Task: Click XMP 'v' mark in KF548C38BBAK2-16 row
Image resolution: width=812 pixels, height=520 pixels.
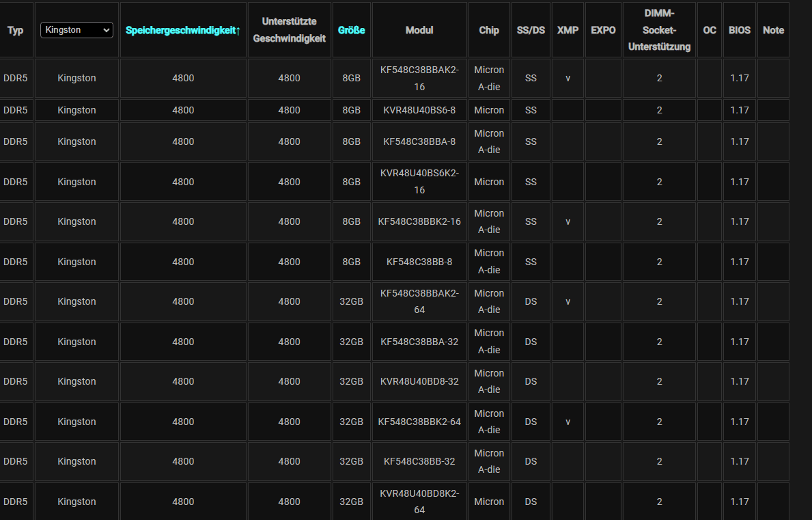Action: pos(568,79)
